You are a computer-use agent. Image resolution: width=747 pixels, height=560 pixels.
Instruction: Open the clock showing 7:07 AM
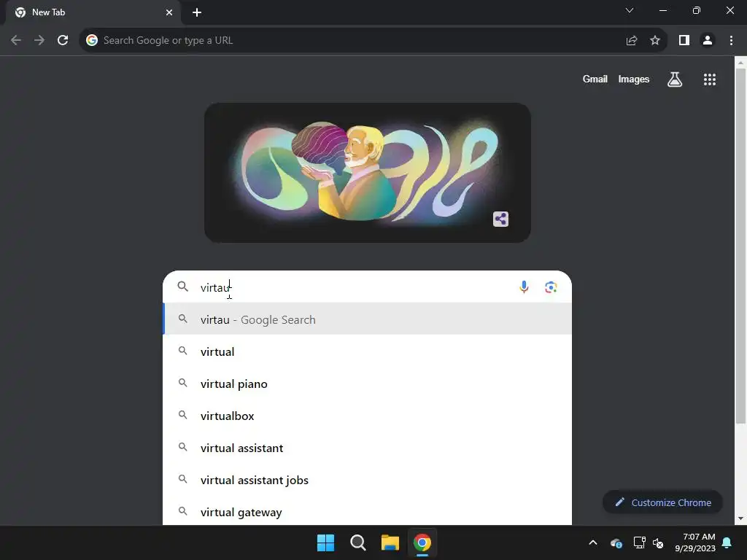[695, 542]
